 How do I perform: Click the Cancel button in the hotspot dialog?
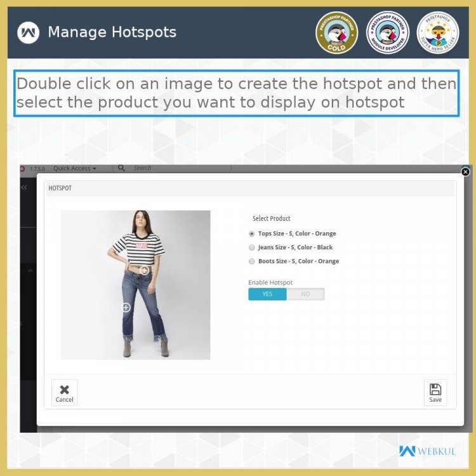coord(64,393)
